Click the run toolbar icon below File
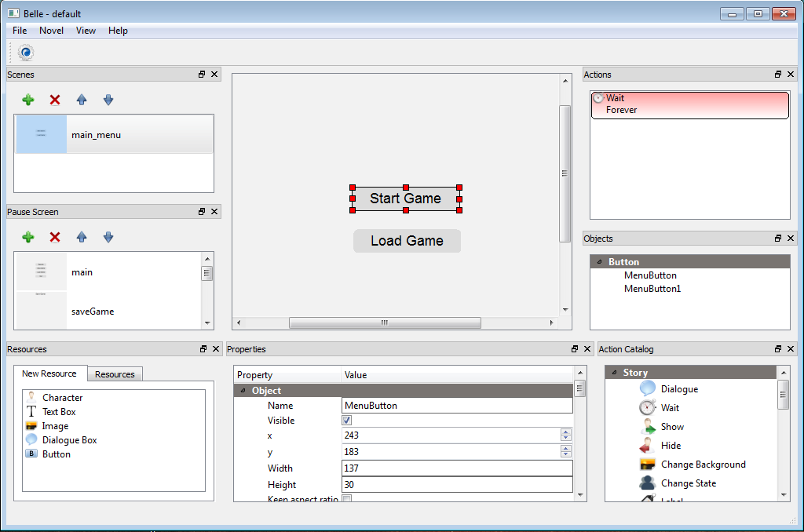The width and height of the screenshot is (804, 532). coord(26,53)
